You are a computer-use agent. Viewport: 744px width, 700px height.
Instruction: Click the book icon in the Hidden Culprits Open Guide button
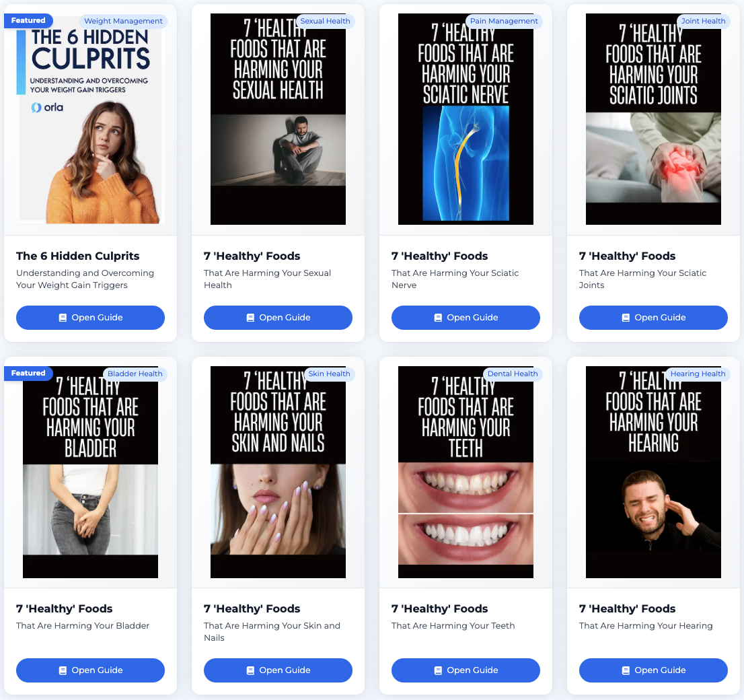coord(63,318)
